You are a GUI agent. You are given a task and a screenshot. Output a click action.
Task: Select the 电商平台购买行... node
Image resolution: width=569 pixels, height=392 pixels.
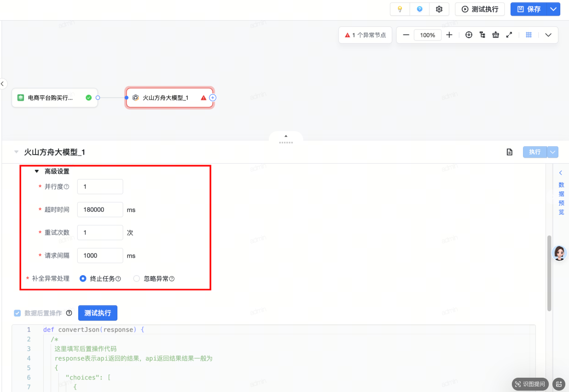click(x=55, y=98)
